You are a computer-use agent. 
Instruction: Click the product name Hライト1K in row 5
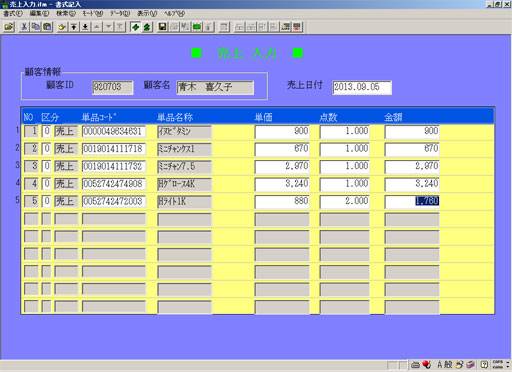(x=184, y=201)
